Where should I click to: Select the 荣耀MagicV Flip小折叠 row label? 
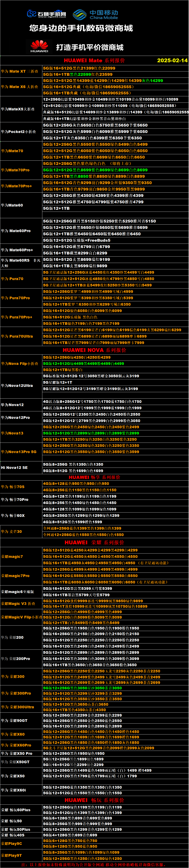click(22, 617)
